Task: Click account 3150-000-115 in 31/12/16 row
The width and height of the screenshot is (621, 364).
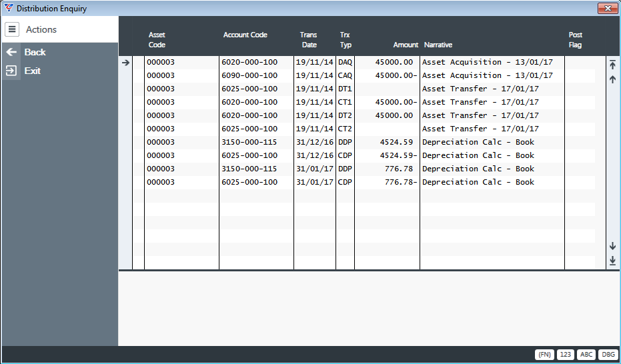Action: click(x=249, y=142)
